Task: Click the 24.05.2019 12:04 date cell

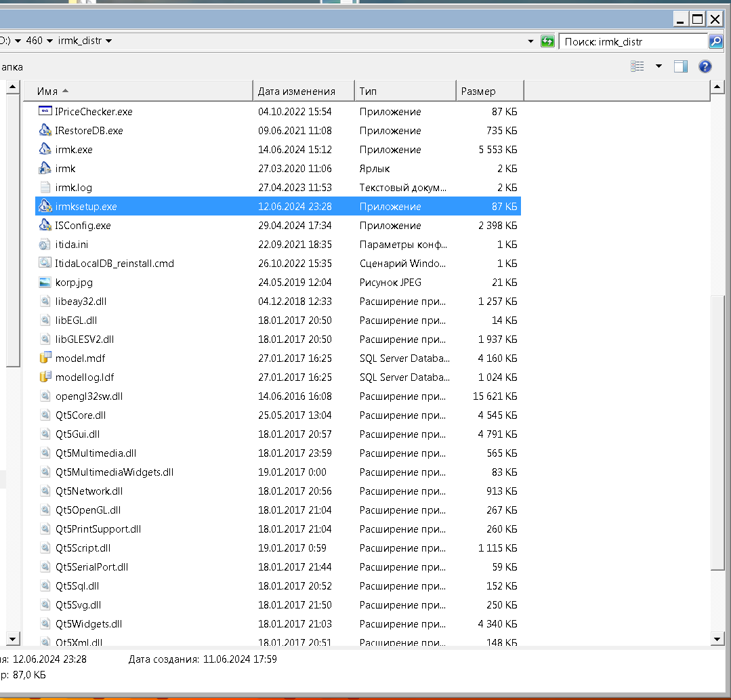Action: pyautogui.click(x=295, y=282)
